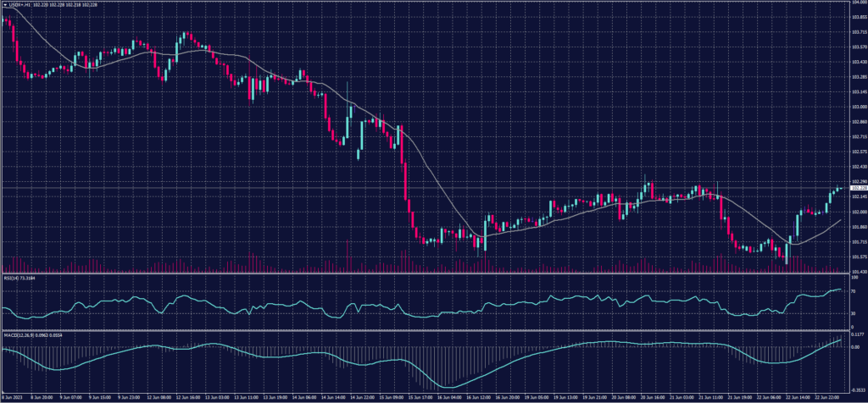Click the current price tag 102.228

(857, 188)
